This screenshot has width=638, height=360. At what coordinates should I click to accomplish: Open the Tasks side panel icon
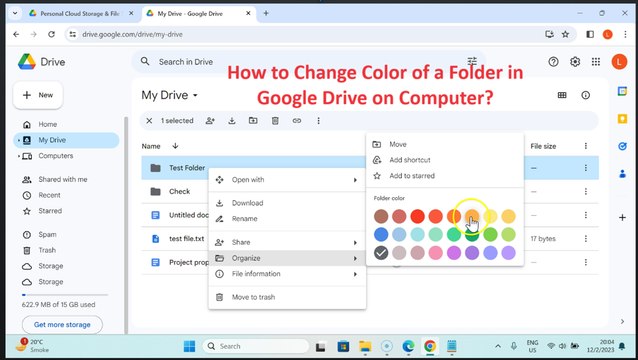(622, 146)
